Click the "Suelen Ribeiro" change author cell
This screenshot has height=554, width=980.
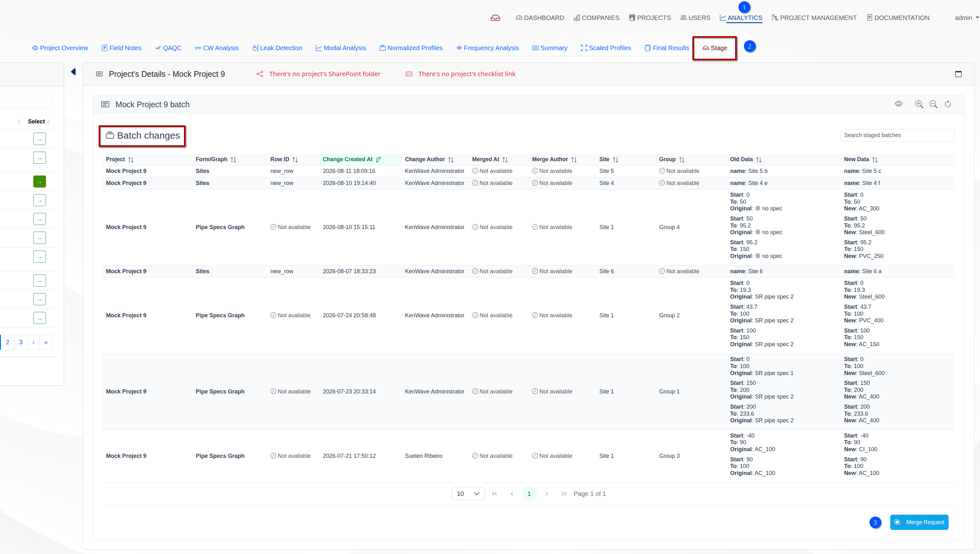(423, 456)
